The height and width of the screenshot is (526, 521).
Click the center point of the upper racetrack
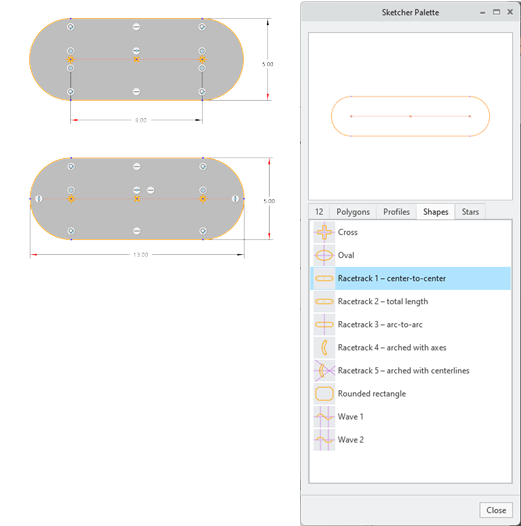coord(137,59)
